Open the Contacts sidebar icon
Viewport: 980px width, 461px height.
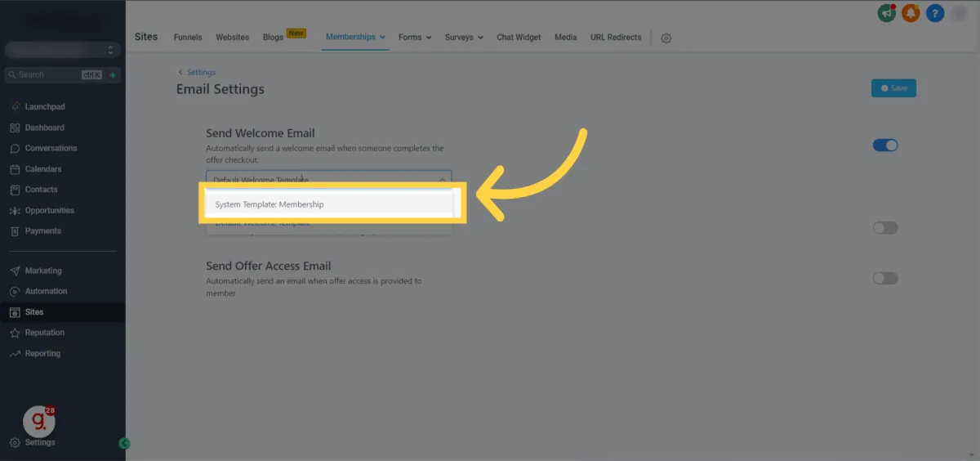pyautogui.click(x=16, y=190)
